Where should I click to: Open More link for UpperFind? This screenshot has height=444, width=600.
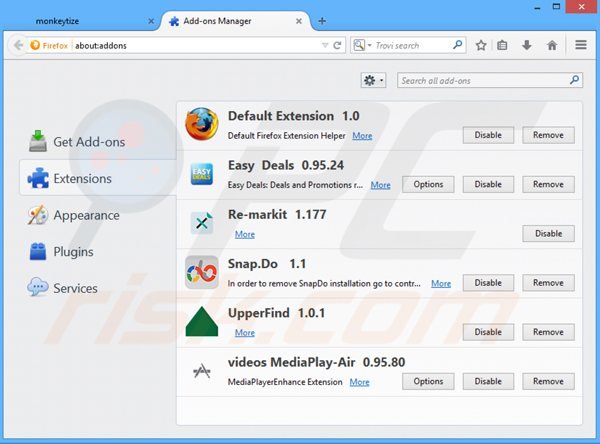coord(245,333)
